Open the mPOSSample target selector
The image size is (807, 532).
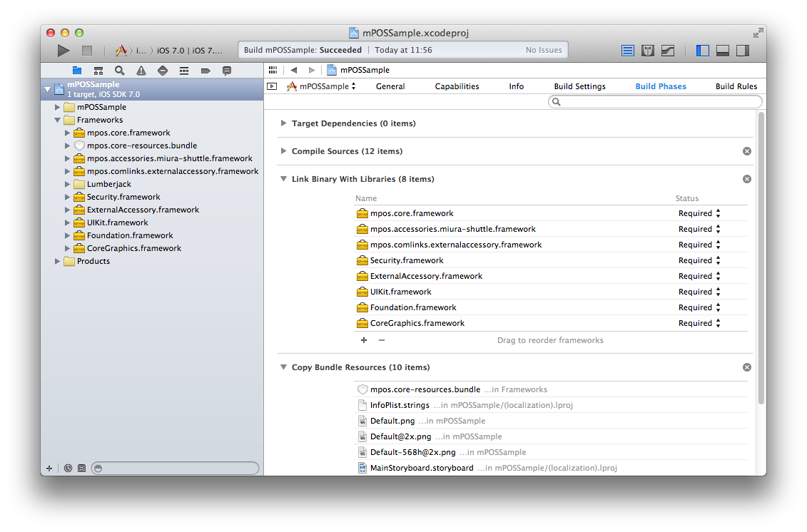click(x=321, y=86)
